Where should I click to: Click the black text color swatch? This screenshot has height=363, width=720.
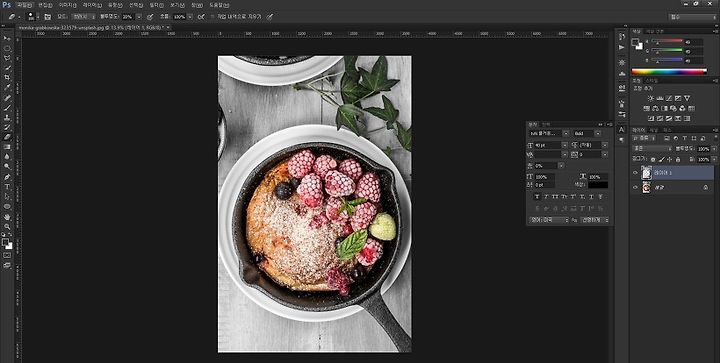pyautogui.click(x=598, y=184)
